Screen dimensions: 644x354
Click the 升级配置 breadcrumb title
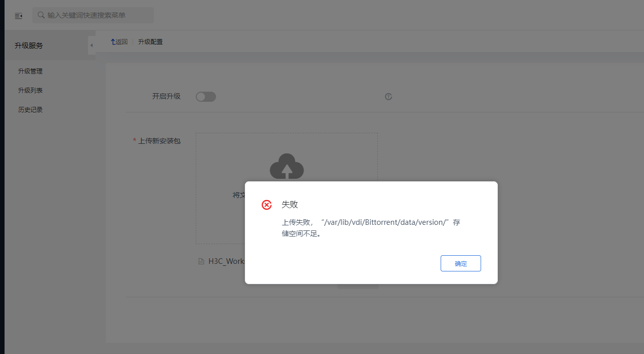point(150,42)
